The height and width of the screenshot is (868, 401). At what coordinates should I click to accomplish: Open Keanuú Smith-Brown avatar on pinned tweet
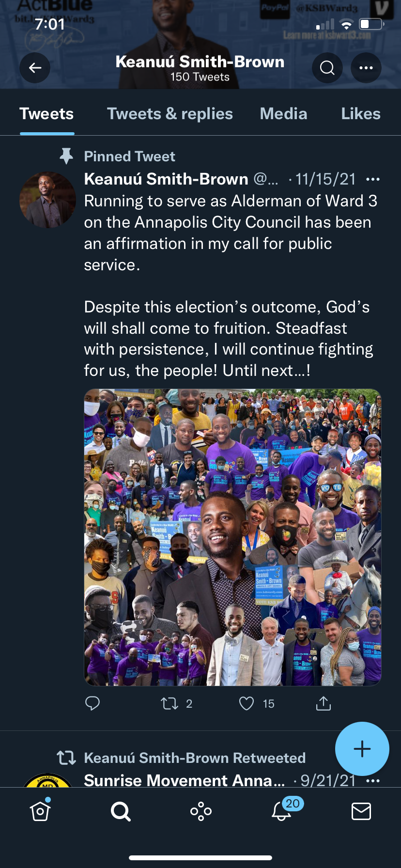(x=47, y=200)
